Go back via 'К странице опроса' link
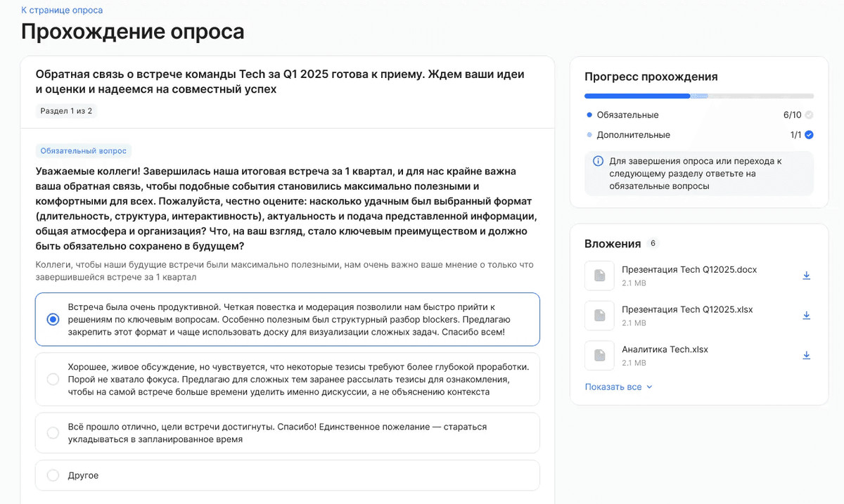The image size is (844, 504). tap(62, 11)
